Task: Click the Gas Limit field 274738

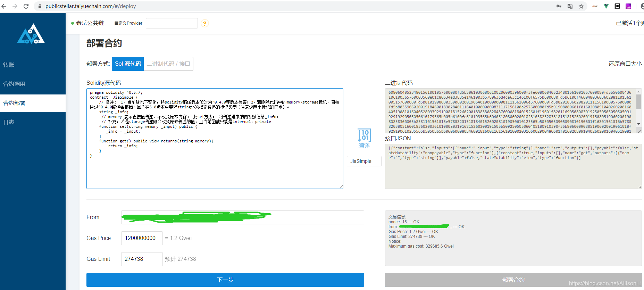Action: [142, 259]
